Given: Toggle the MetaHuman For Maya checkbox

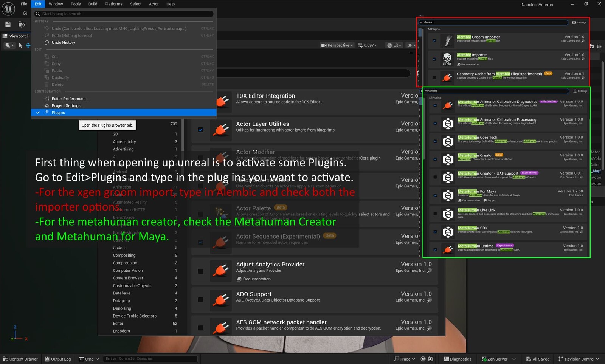Looking at the screenshot, I should [x=435, y=195].
